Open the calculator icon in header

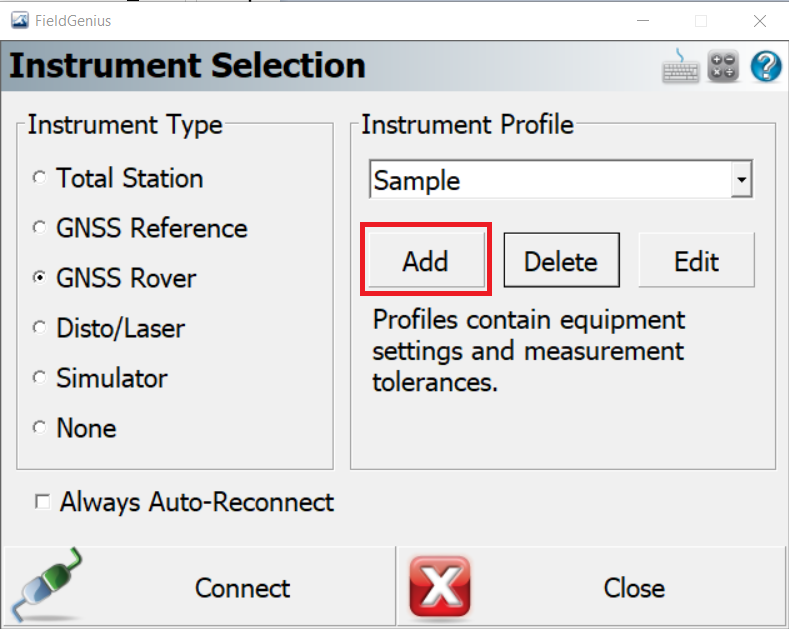pos(723,66)
